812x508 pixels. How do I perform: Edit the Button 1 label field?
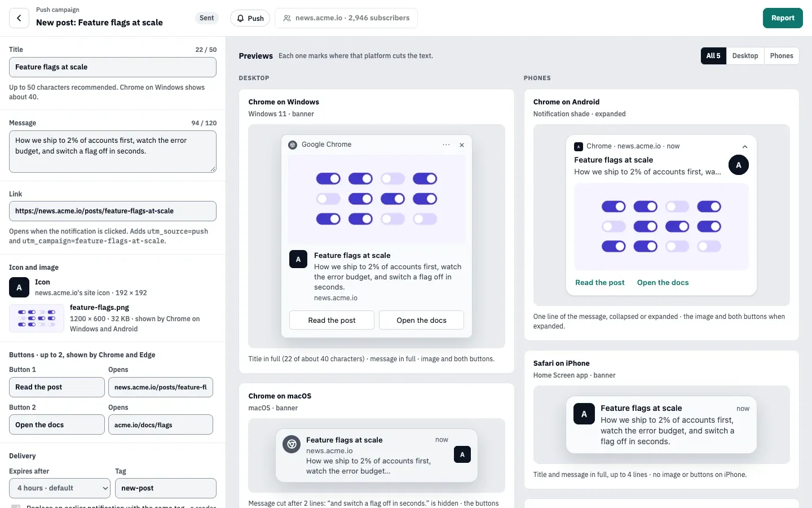[57, 387]
